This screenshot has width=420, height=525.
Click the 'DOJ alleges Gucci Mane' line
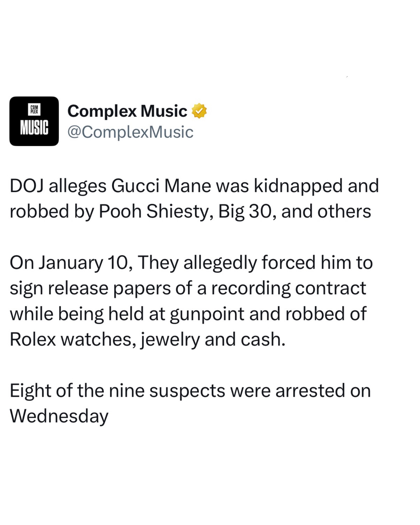tap(194, 186)
